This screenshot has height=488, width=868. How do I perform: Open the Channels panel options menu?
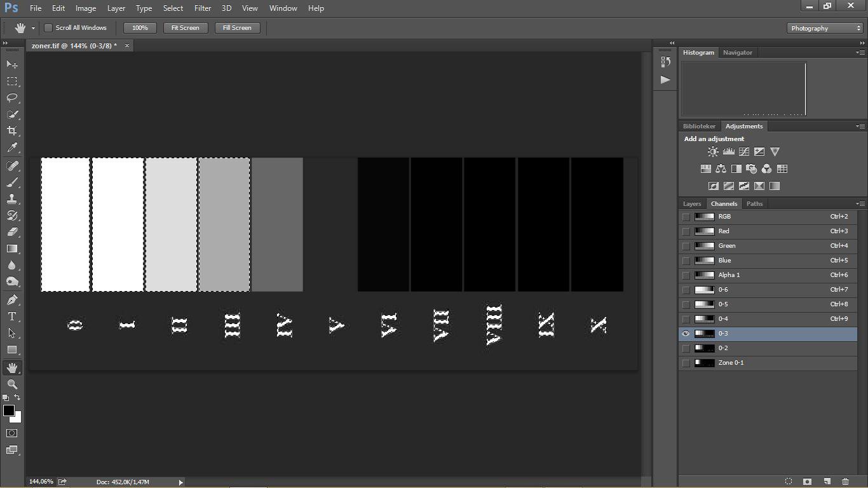(860, 204)
